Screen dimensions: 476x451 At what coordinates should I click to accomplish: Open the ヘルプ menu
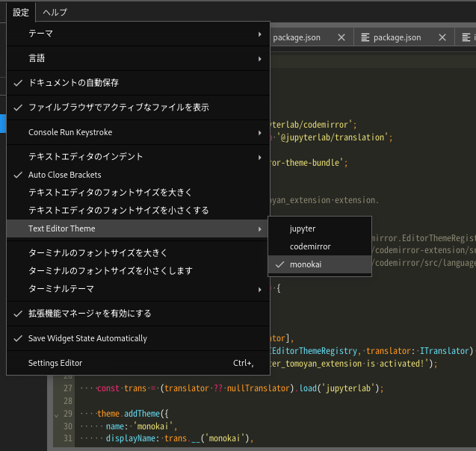coord(55,12)
